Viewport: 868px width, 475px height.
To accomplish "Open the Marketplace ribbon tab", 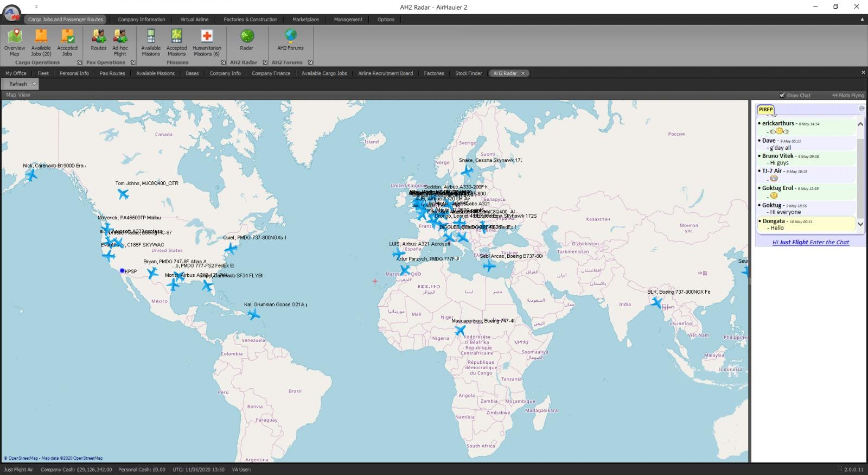I will (305, 20).
